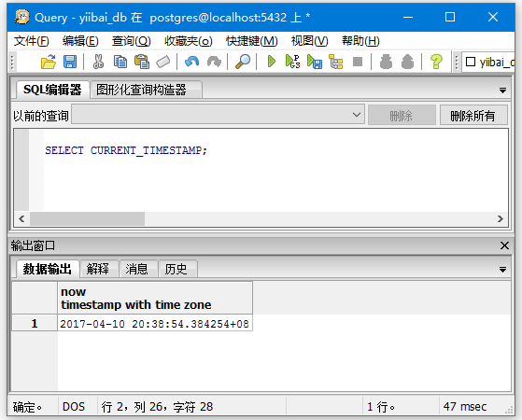
Task: Click the editor scroll left arrow
Action: [x=21, y=218]
